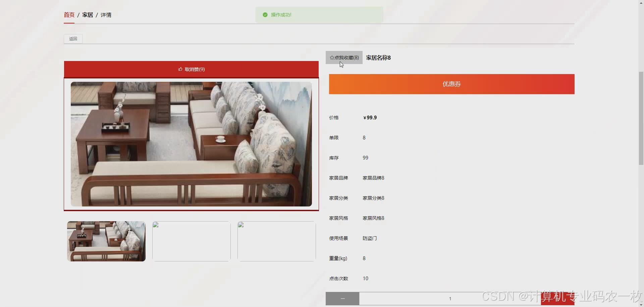Select the second broken thumbnail image
The height and width of the screenshot is (307, 644).
[x=192, y=241]
